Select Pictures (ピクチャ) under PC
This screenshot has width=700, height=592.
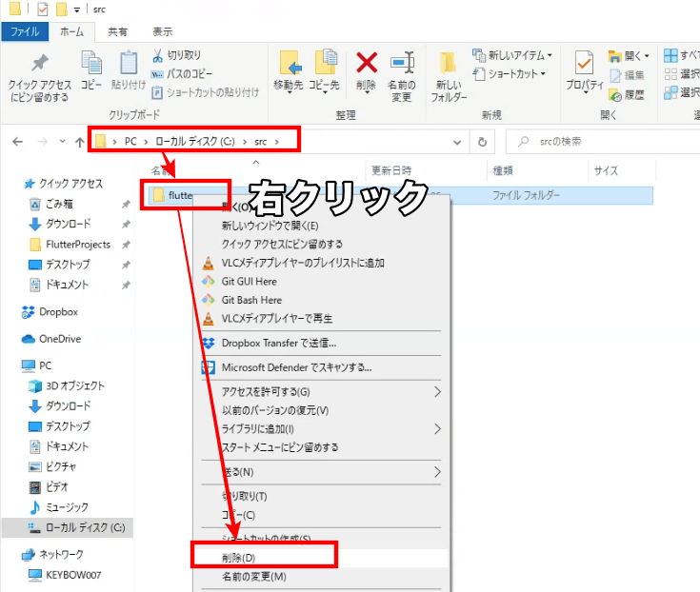click(52, 466)
